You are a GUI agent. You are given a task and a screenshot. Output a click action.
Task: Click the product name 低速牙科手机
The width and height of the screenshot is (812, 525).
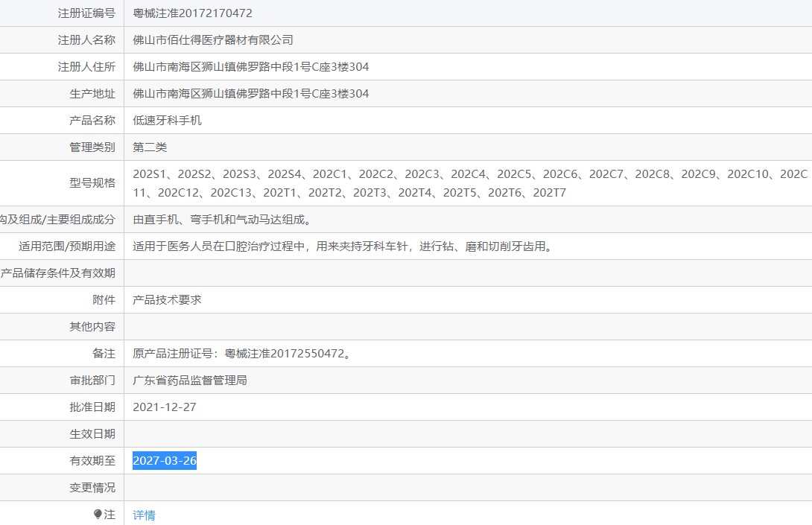(168, 121)
